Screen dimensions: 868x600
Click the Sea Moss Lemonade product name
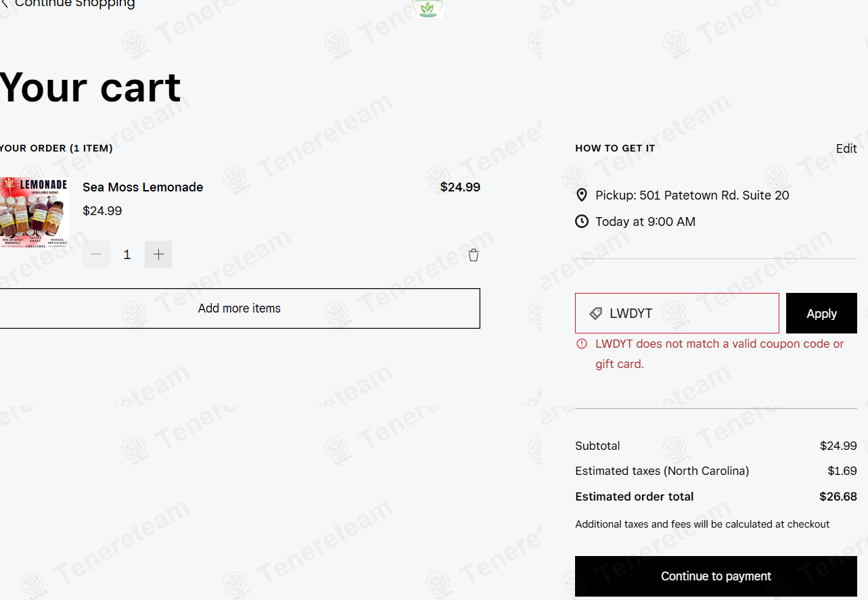pos(143,187)
